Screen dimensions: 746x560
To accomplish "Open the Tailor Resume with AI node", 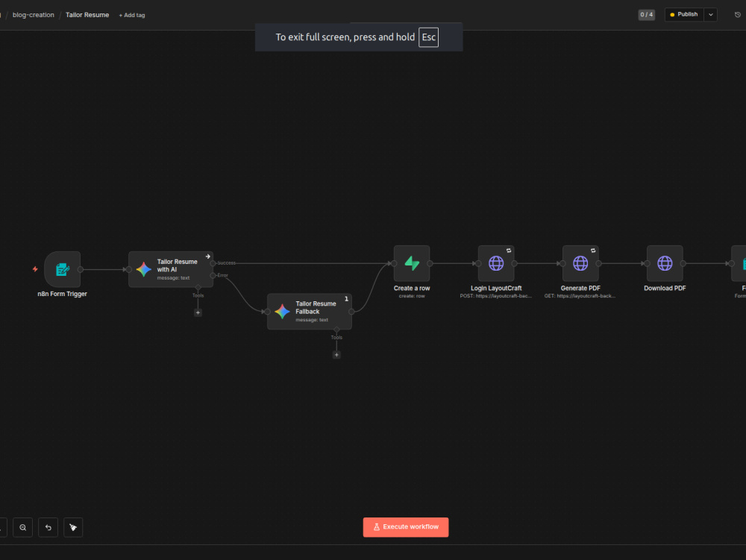I will pyautogui.click(x=171, y=269).
